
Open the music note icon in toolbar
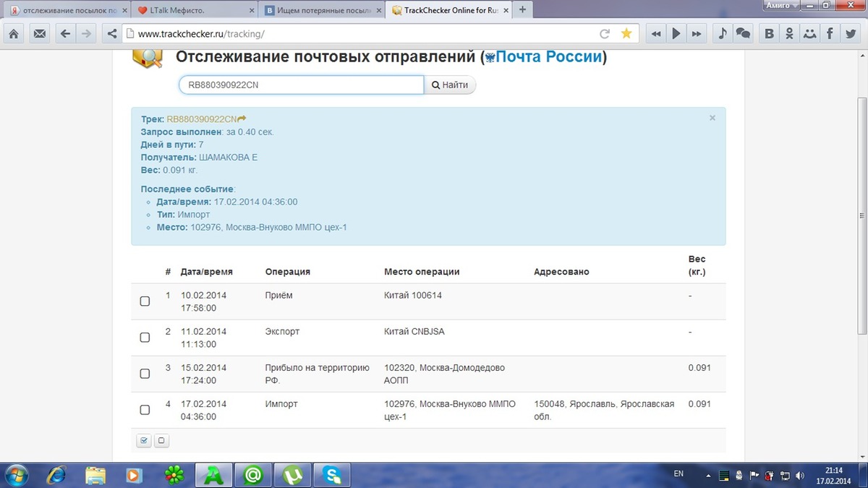pyautogui.click(x=722, y=33)
